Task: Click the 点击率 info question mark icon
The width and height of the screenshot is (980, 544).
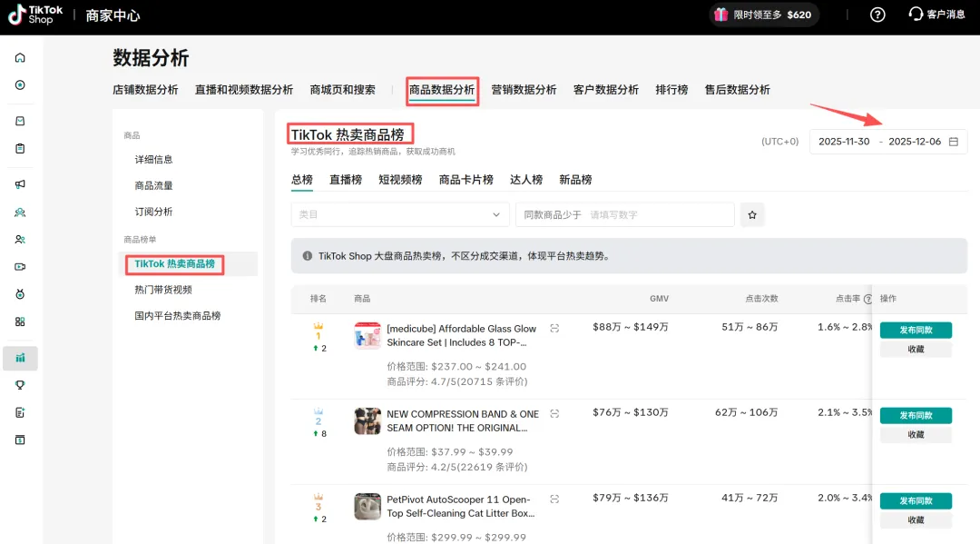Action: point(867,299)
